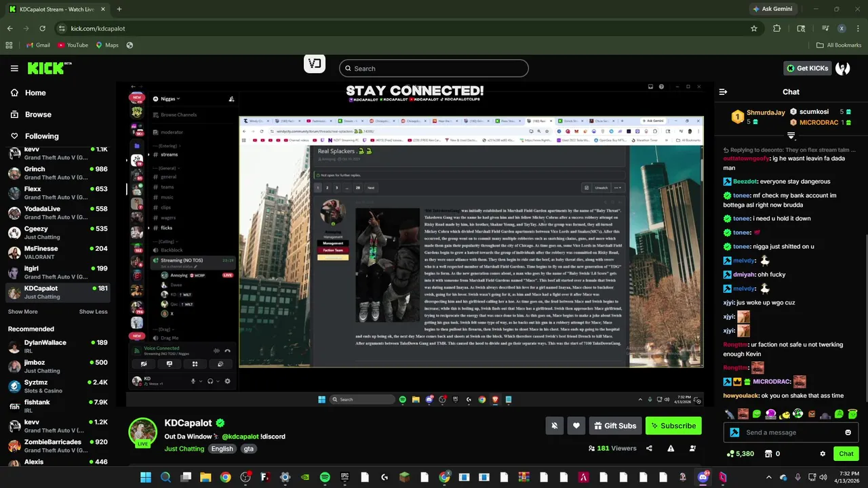Image resolution: width=868 pixels, height=488 pixels.
Task: Select the English language tag
Action: tap(222, 449)
